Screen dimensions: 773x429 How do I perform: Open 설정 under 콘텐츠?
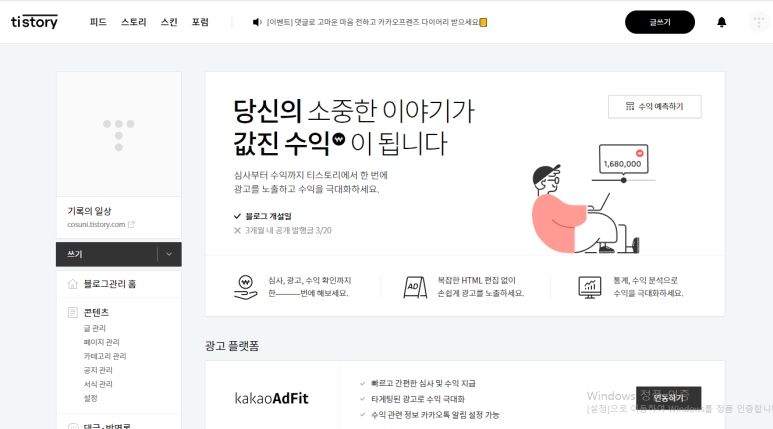[x=91, y=398]
